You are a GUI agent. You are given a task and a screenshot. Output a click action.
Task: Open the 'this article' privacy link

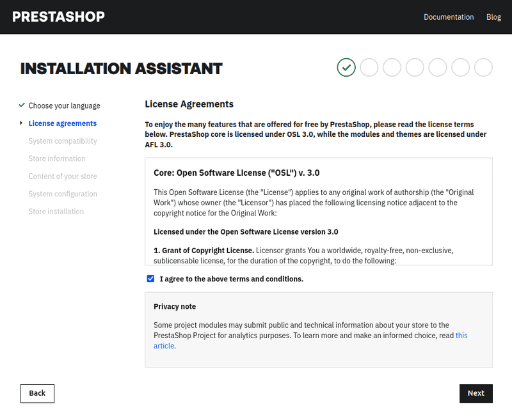coord(461,336)
